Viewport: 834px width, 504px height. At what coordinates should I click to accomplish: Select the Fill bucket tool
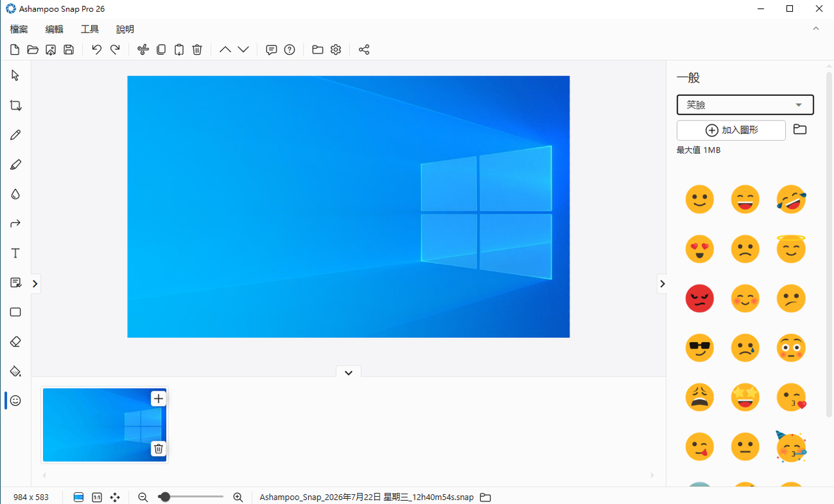pyautogui.click(x=16, y=371)
